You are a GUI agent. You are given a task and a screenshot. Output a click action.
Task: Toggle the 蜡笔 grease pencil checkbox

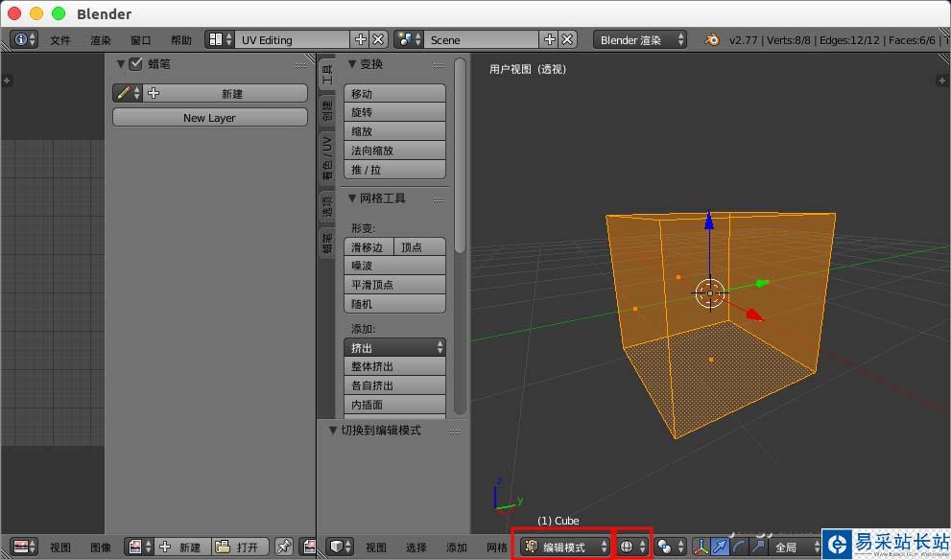(136, 63)
